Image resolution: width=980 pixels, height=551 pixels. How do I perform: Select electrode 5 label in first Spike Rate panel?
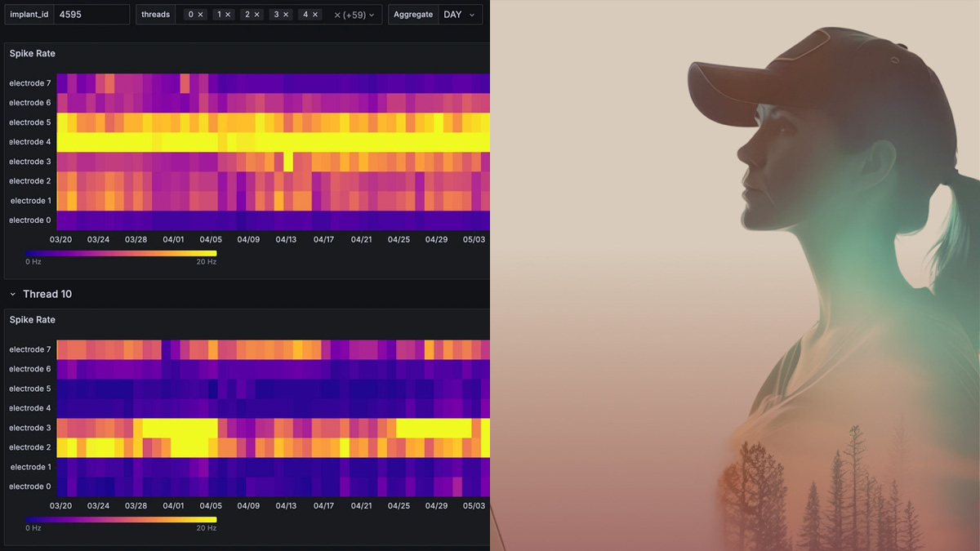coord(30,122)
